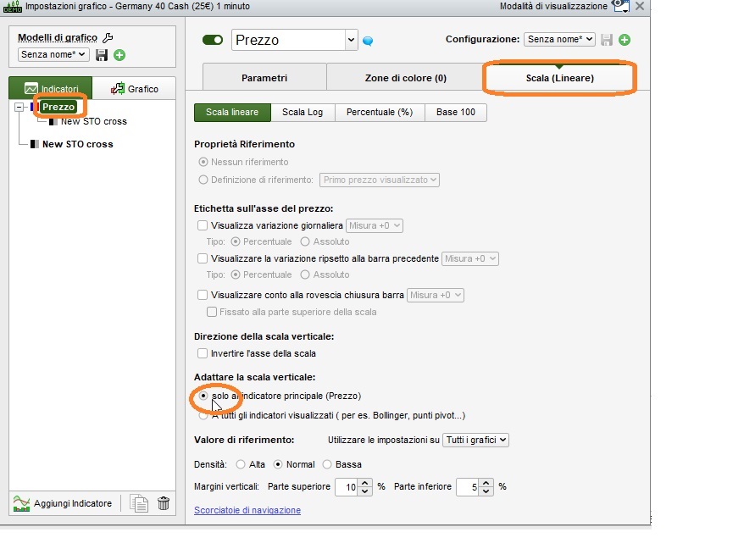Click the Parte inferiore margin field
744x560 pixels.
click(468, 487)
